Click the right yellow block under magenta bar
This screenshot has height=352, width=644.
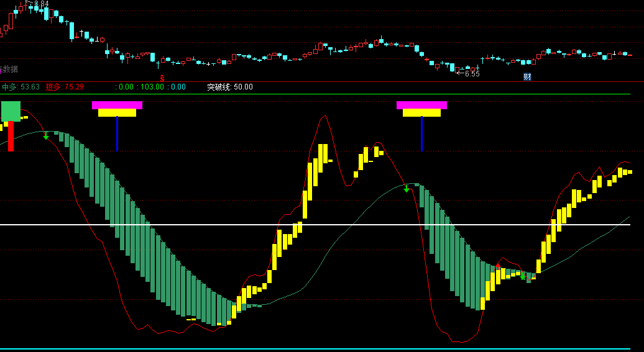(421, 113)
